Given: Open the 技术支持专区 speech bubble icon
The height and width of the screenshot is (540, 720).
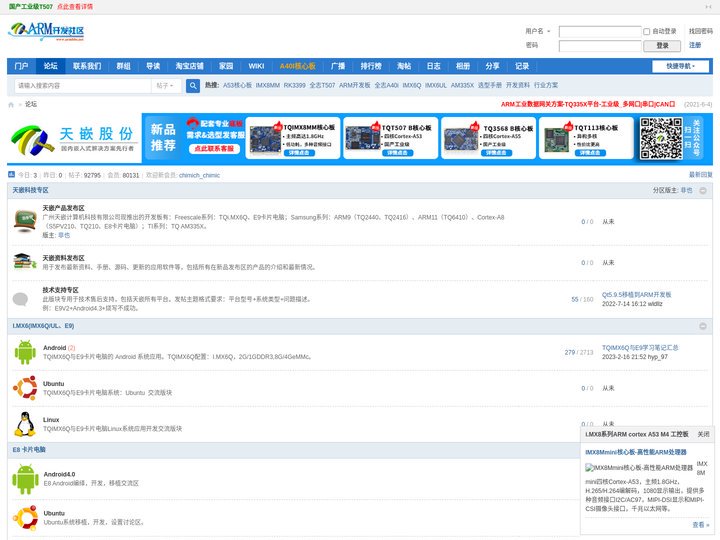Looking at the screenshot, I should pyautogui.click(x=20, y=299).
